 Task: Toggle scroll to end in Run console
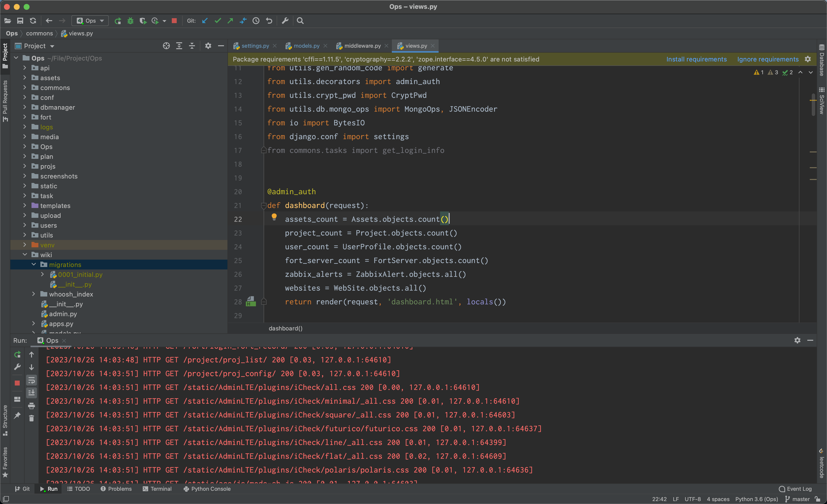pos(32,393)
